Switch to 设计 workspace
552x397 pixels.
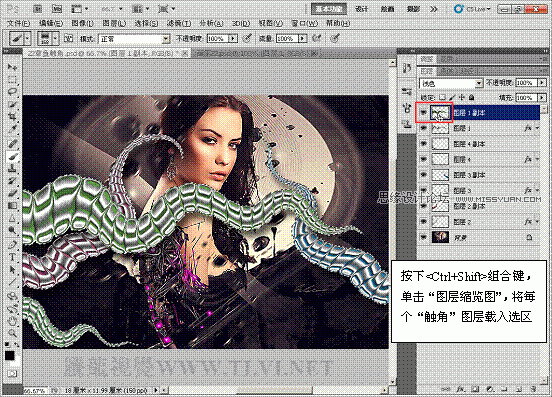362,9
